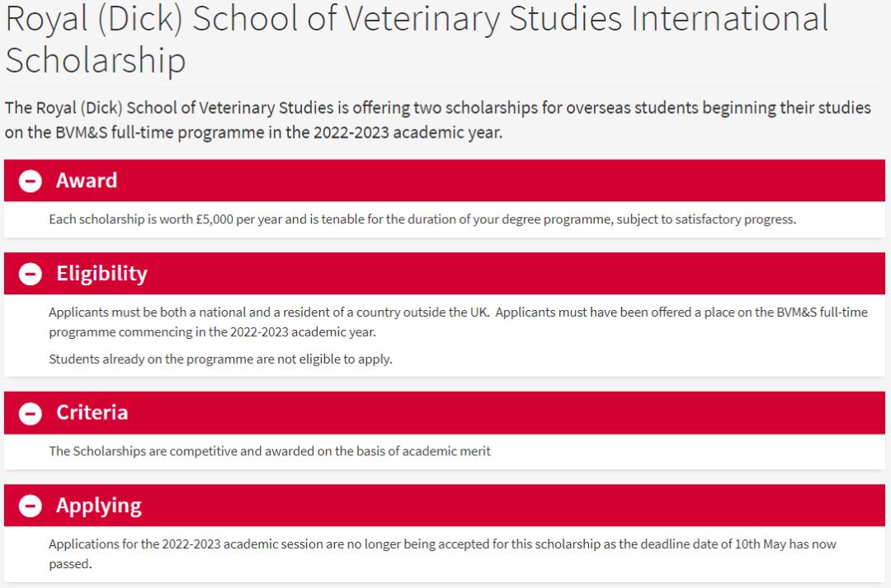
Task: Click the intro paragraph about two scholarships
Action: [x=437, y=120]
